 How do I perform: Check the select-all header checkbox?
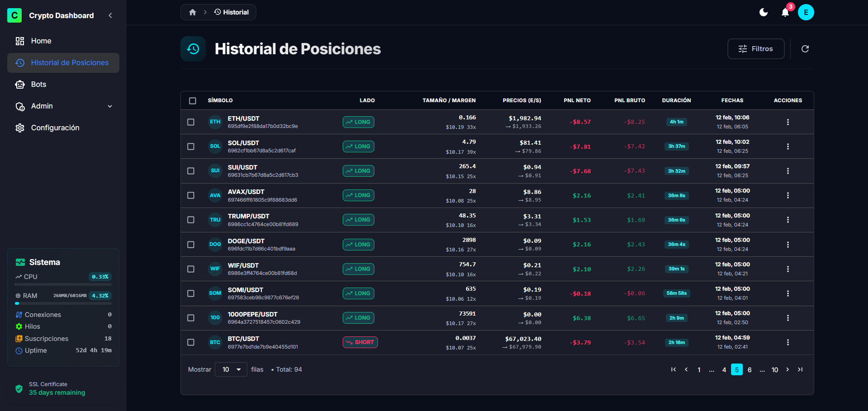[x=193, y=100]
